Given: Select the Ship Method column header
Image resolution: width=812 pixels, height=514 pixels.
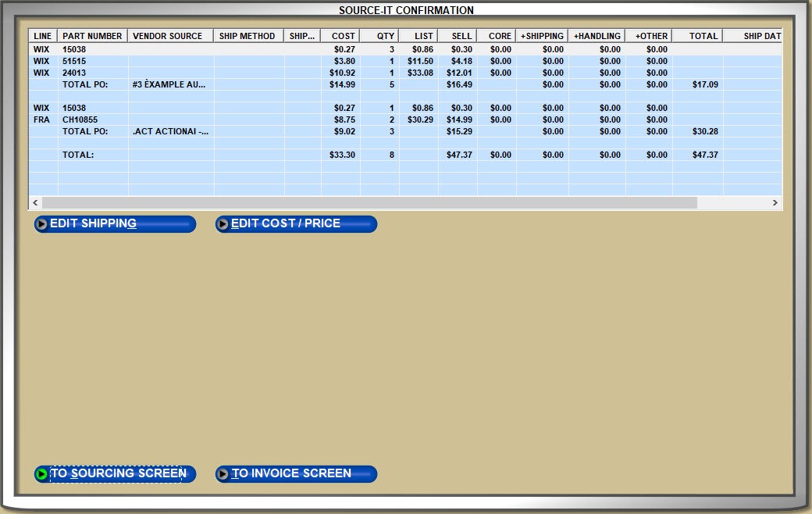Looking at the screenshot, I should (x=248, y=36).
